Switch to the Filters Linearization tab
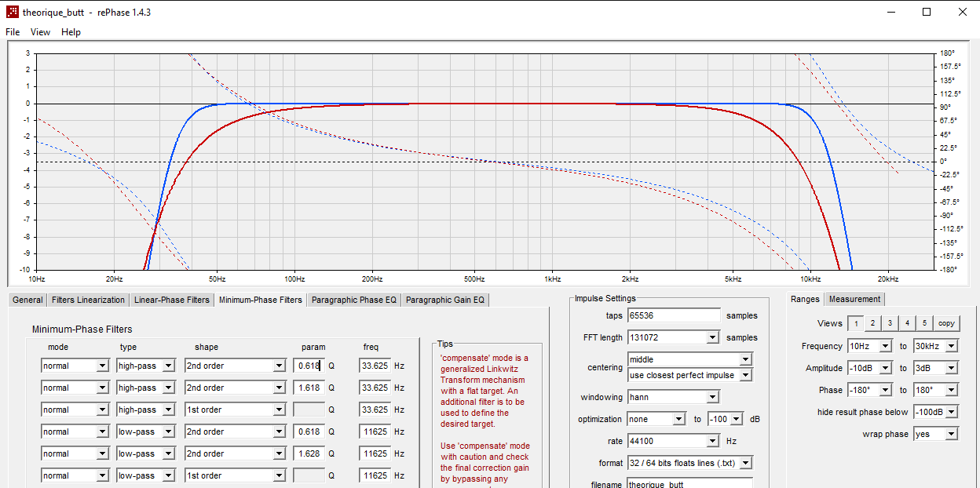Viewport: 980px width, 488px height. pyautogui.click(x=88, y=300)
